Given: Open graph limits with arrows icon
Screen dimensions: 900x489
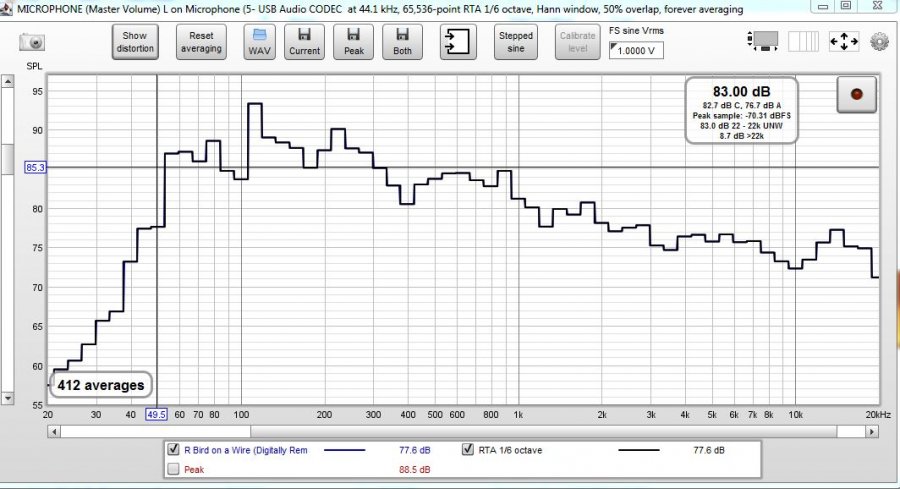Looking at the screenshot, I should 844,41.
